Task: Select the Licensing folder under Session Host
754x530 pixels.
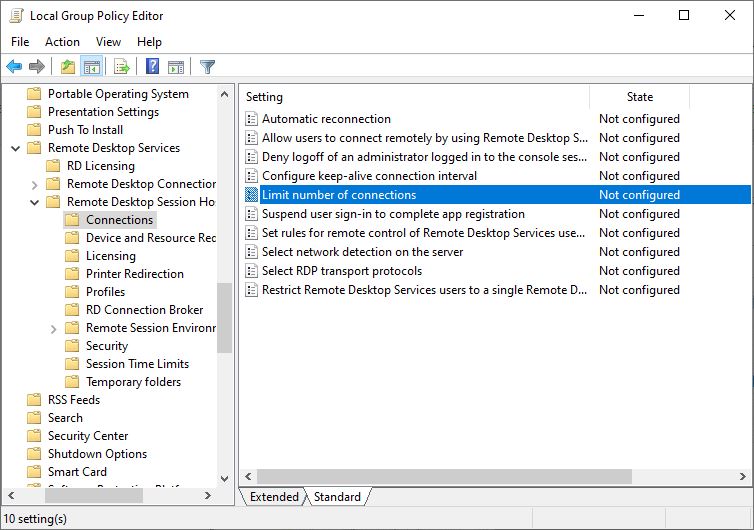Action: coord(111,256)
